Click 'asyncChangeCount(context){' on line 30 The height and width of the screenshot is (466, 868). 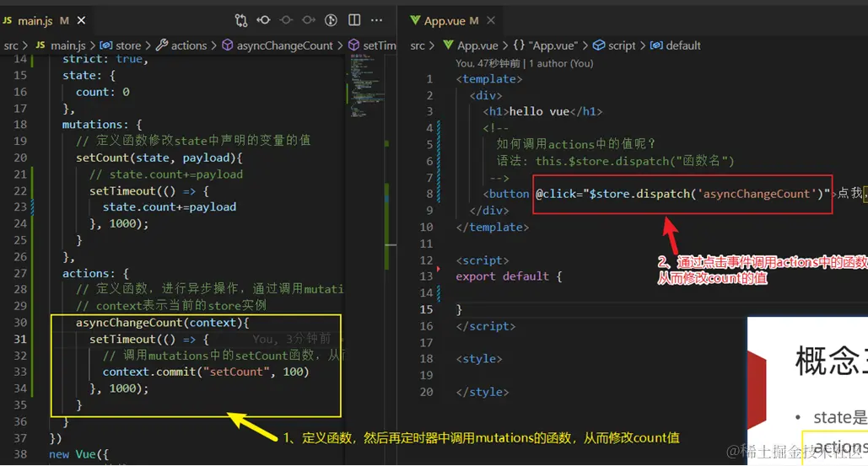(163, 322)
